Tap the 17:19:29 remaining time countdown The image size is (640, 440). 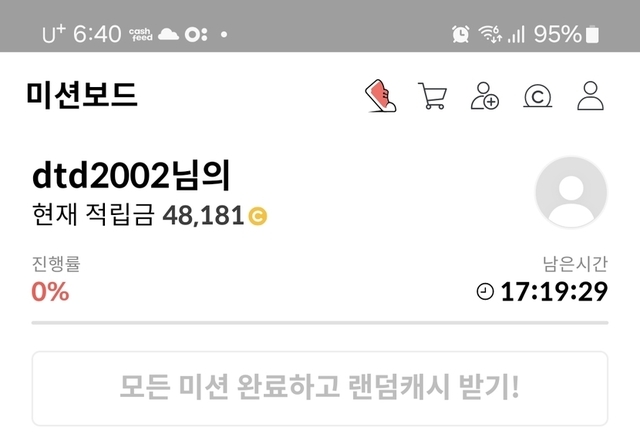pos(554,292)
